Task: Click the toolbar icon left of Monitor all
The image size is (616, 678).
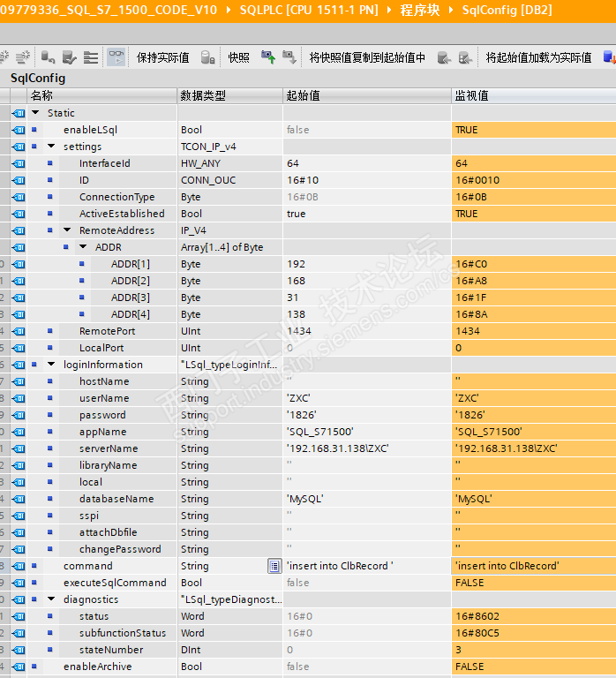Action: coord(91,57)
